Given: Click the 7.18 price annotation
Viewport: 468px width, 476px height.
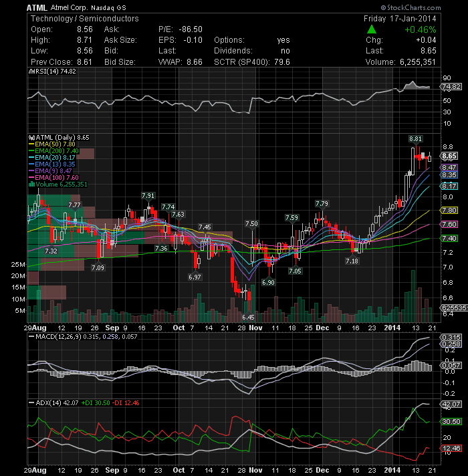Looking at the screenshot, I should 352,261.
